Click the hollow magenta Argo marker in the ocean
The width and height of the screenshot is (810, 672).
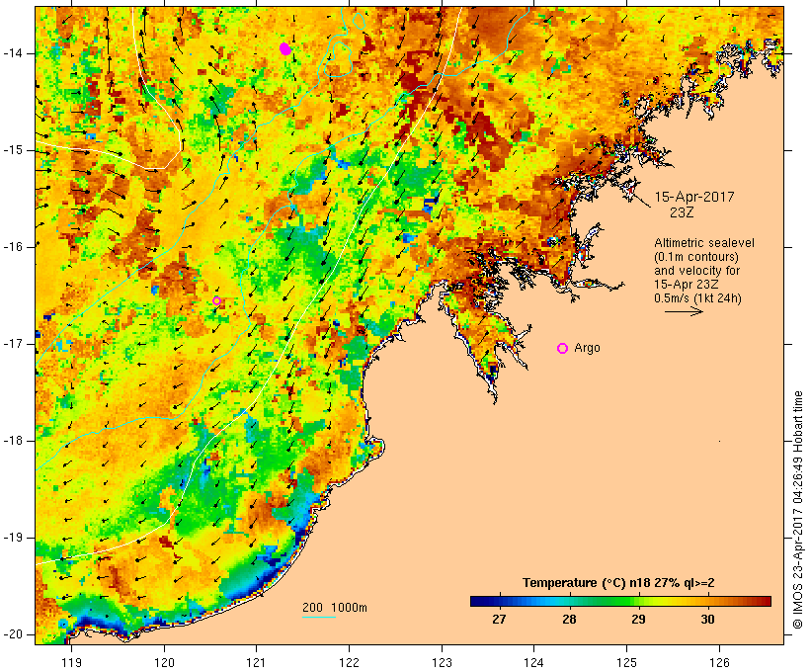pyautogui.click(x=217, y=300)
